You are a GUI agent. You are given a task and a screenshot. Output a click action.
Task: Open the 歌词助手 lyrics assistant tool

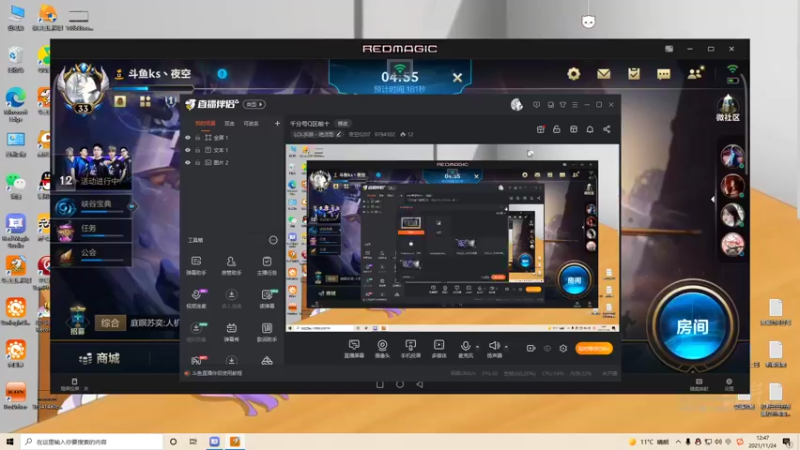267,332
